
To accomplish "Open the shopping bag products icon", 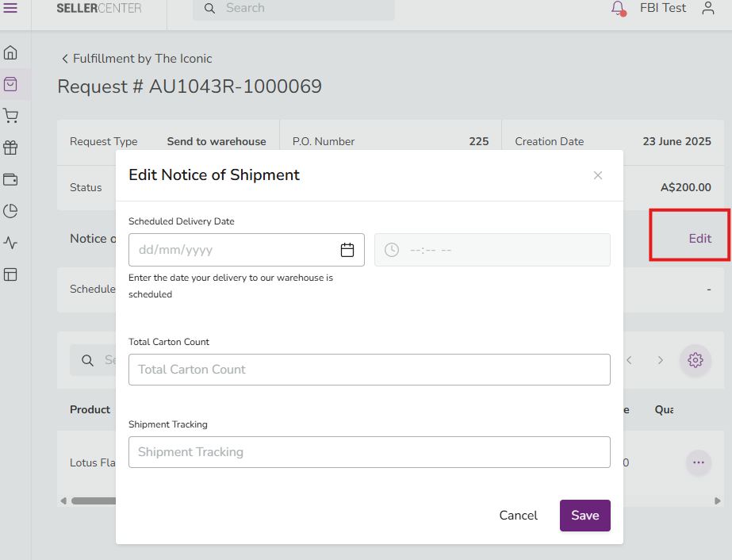I will pyautogui.click(x=10, y=84).
